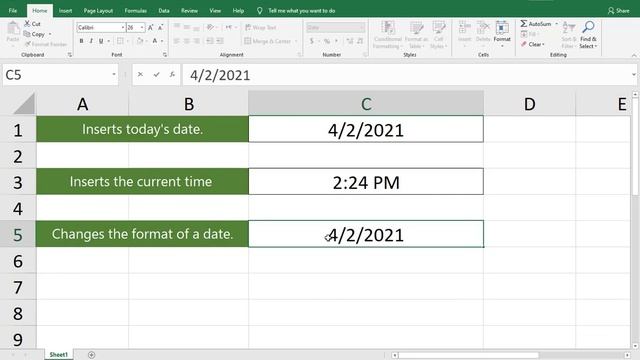Screen dimensions: 640x360
Task: Click the Enter checkmark in formula bar
Action: [x=156, y=75]
